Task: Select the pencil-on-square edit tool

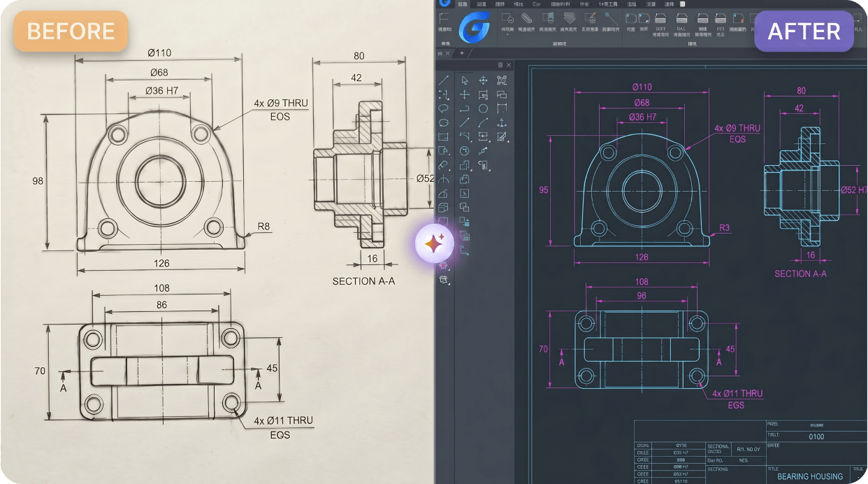Action: [502, 136]
